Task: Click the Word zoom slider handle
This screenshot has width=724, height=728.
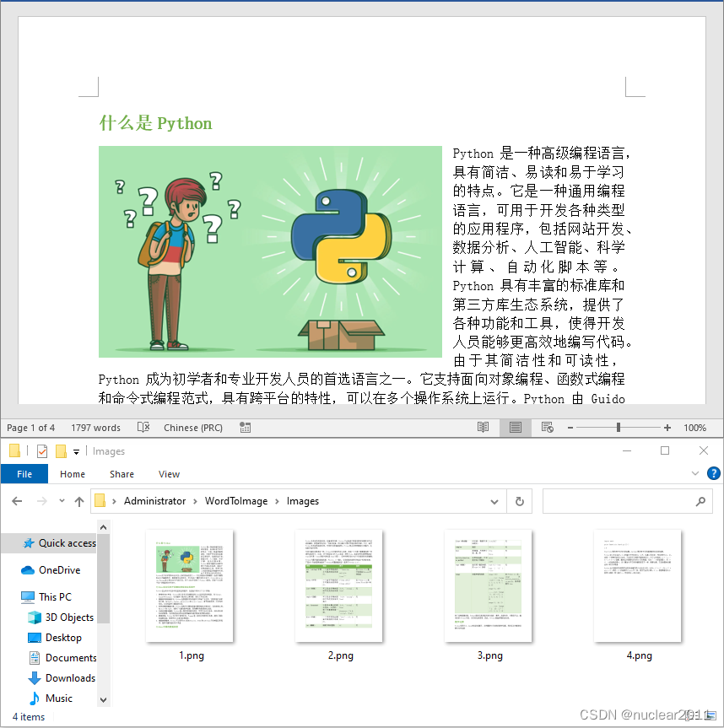Action: pos(619,428)
